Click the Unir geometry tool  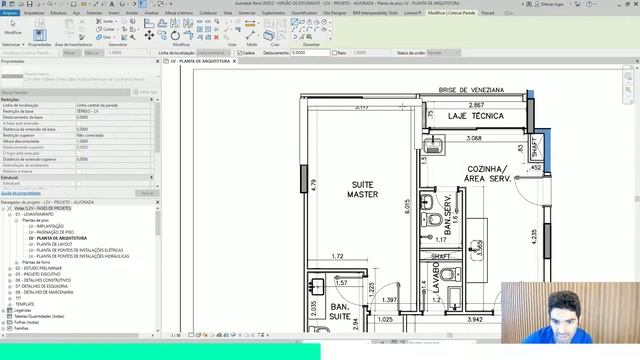pos(104,37)
